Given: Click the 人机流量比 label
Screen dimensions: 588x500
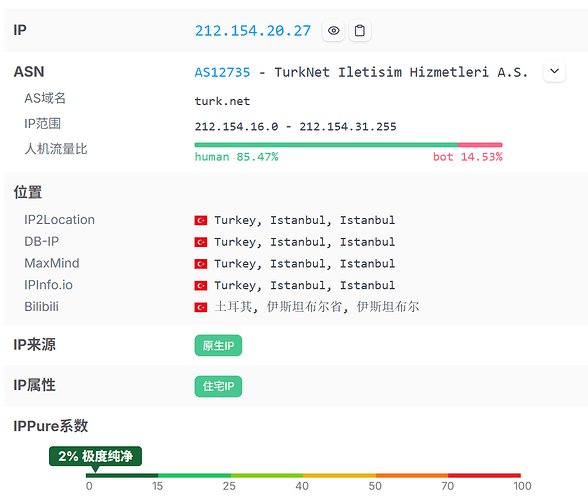Looking at the screenshot, I should tap(56, 149).
